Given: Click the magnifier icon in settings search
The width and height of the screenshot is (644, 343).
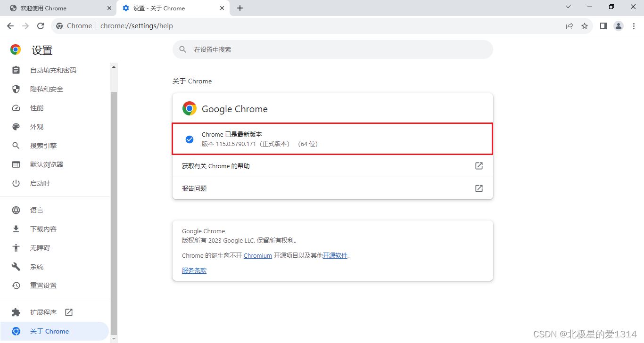Looking at the screenshot, I should coord(182,49).
